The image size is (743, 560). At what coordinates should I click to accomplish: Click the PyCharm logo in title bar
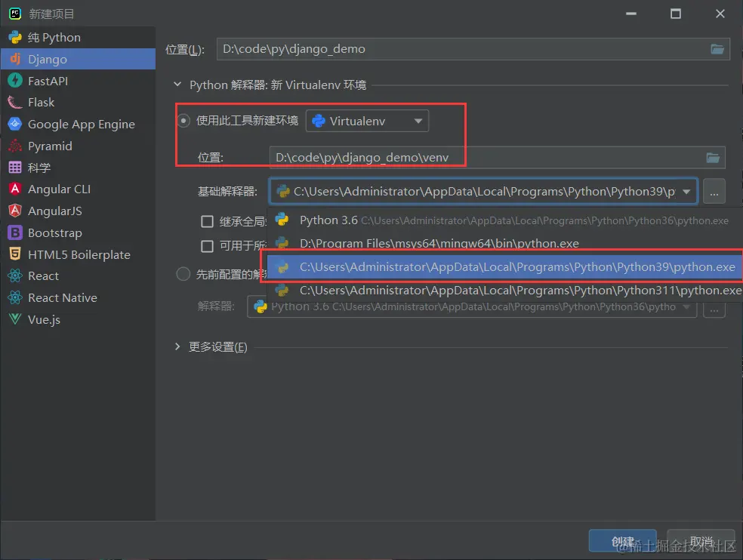pyautogui.click(x=15, y=14)
